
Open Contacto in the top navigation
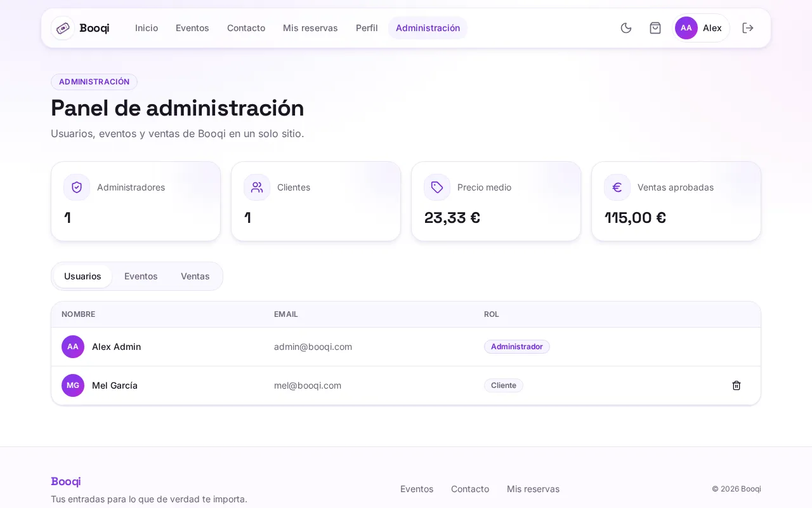coord(246,28)
